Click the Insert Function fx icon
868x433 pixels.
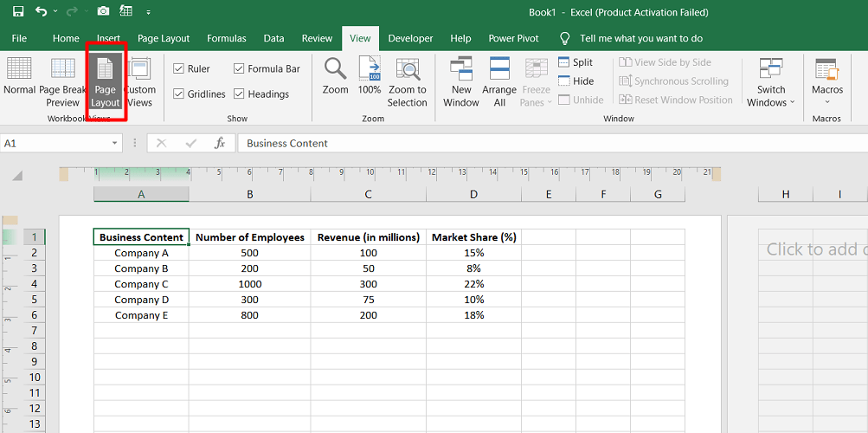220,143
